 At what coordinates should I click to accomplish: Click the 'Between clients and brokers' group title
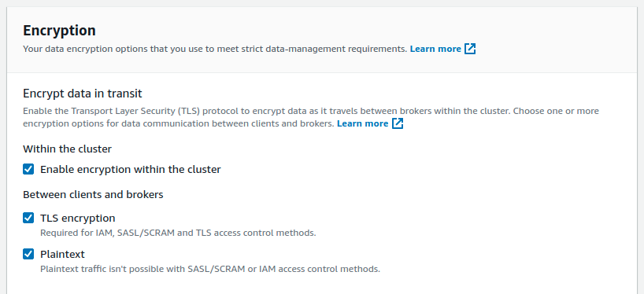(x=93, y=194)
